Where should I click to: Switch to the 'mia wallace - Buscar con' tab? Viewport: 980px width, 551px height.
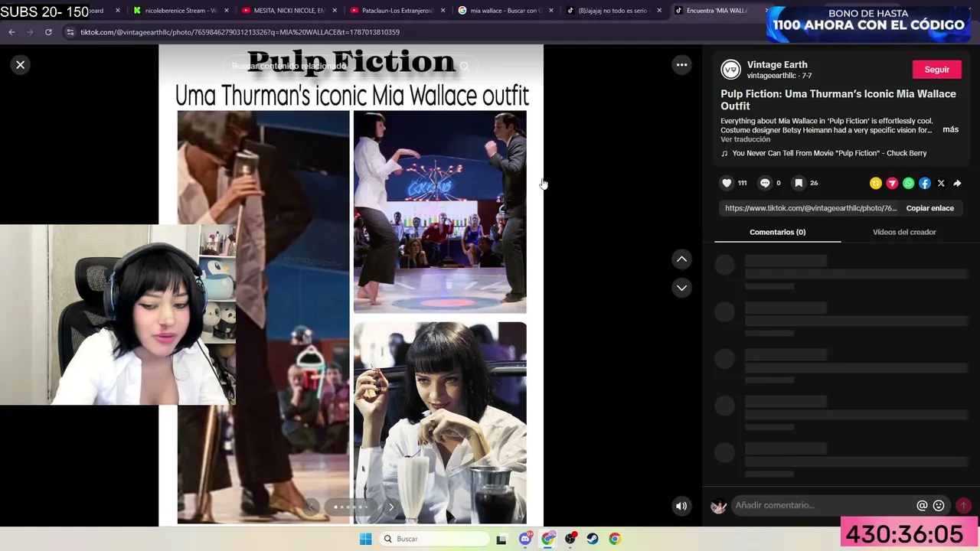[x=505, y=11]
